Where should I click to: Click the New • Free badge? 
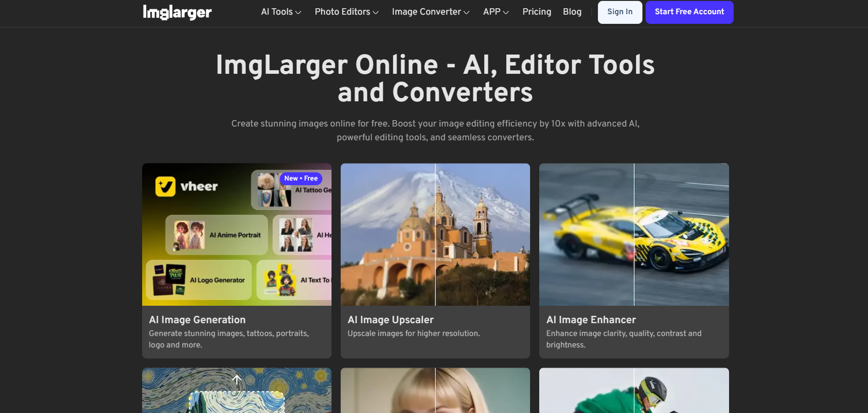(301, 178)
